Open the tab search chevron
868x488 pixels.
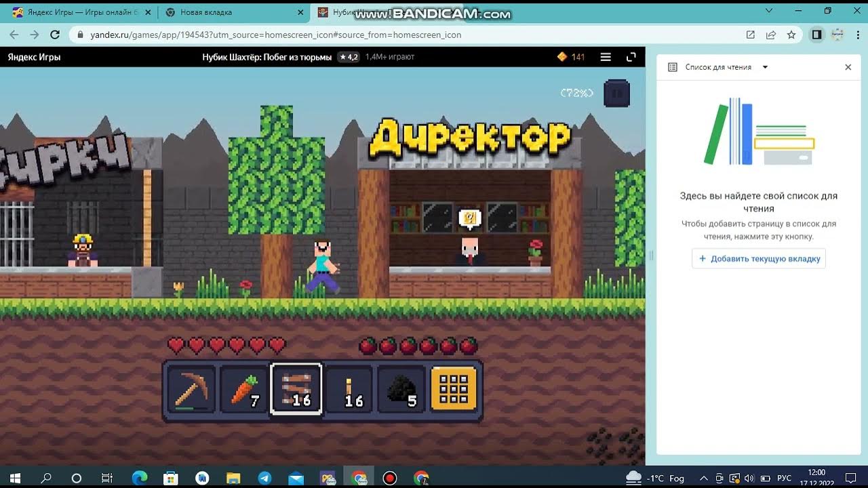[x=769, y=10]
